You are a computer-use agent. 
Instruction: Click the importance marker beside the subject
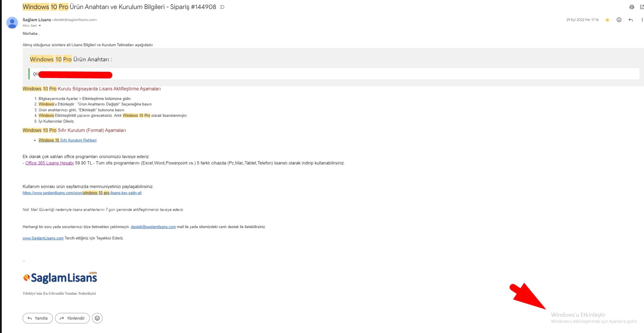[x=222, y=7]
